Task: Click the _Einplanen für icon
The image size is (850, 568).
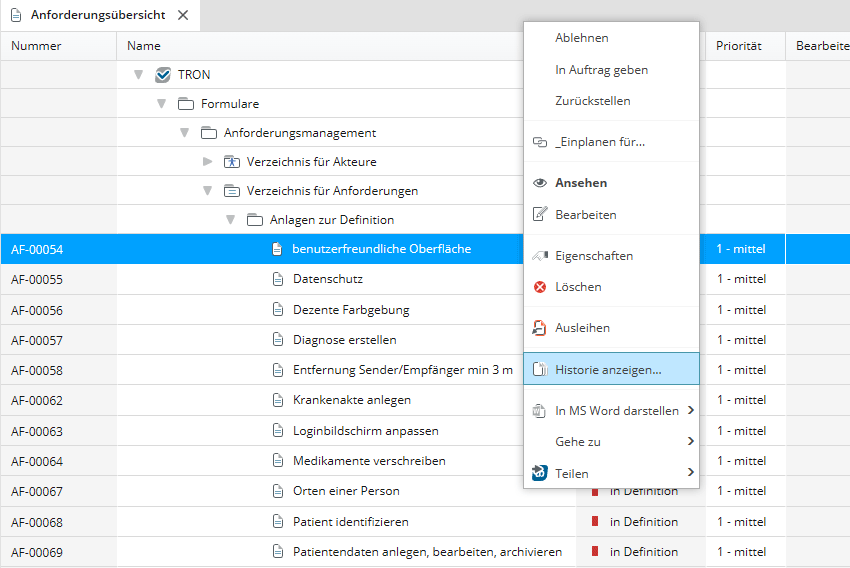Action: [540, 142]
